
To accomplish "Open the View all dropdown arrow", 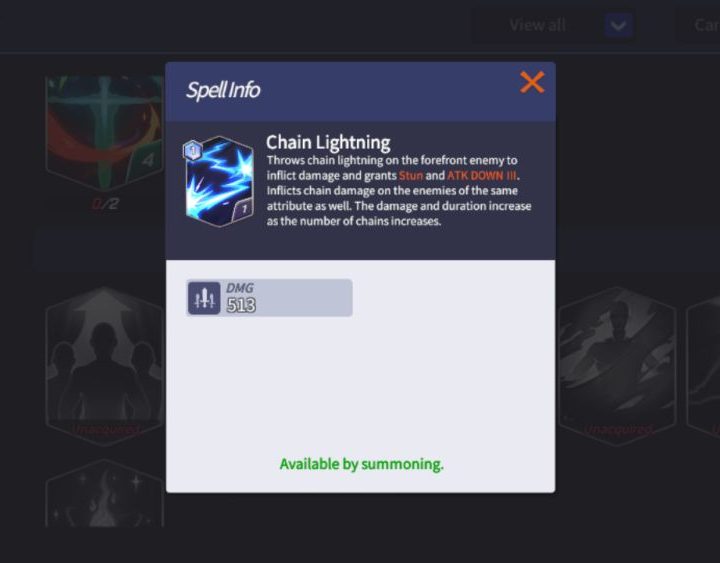I will click(x=618, y=25).
